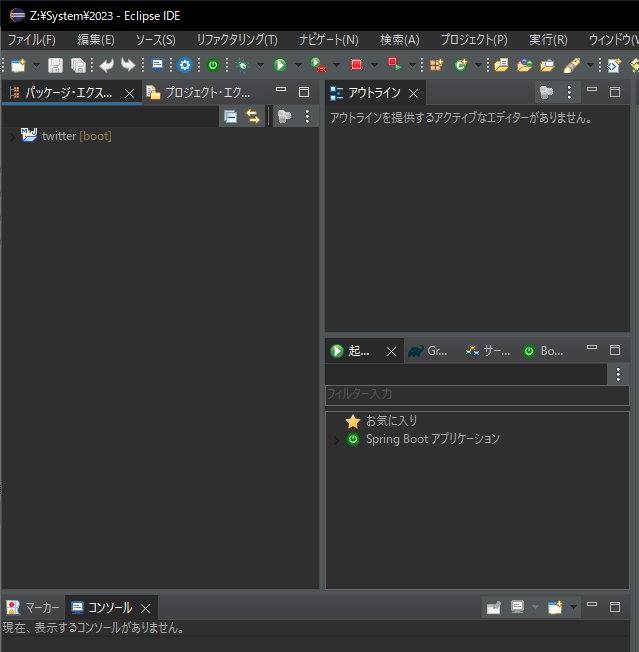Viewport: 639px width, 652px height.
Task: Expand the twitter [boot] project node
Action: point(12,136)
